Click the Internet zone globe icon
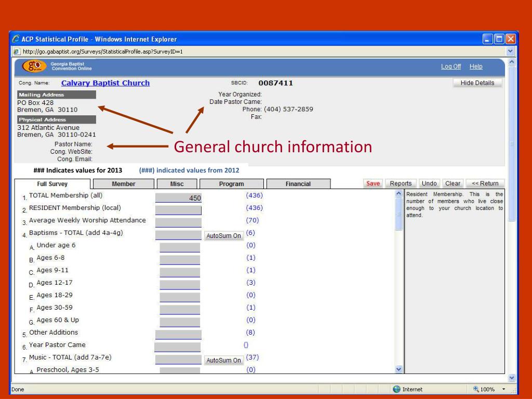The height and width of the screenshot is (399, 532). (x=397, y=389)
